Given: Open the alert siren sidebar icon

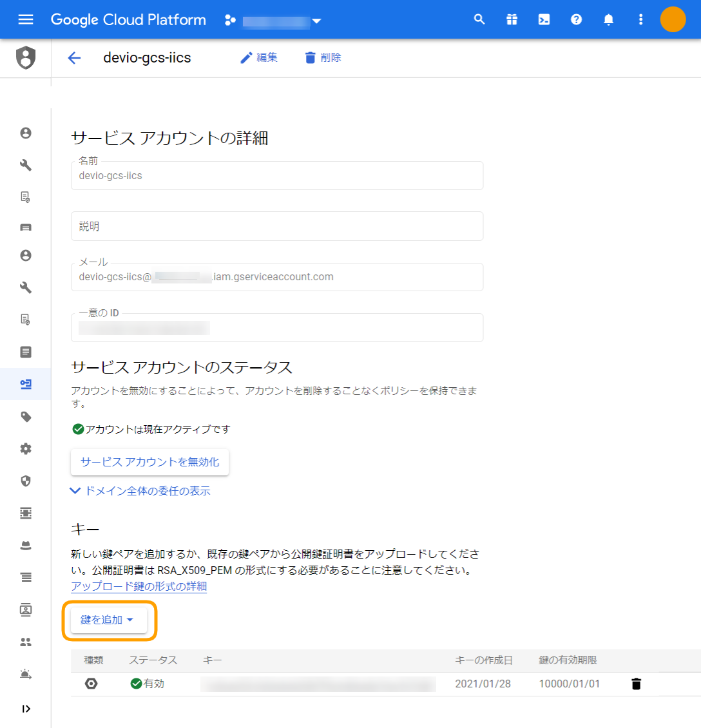Looking at the screenshot, I should [26, 674].
